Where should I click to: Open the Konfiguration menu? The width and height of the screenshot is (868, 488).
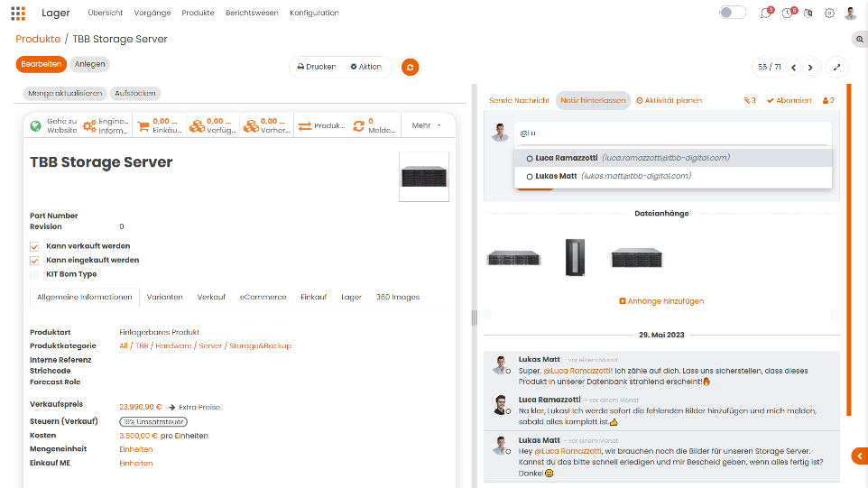click(x=314, y=13)
